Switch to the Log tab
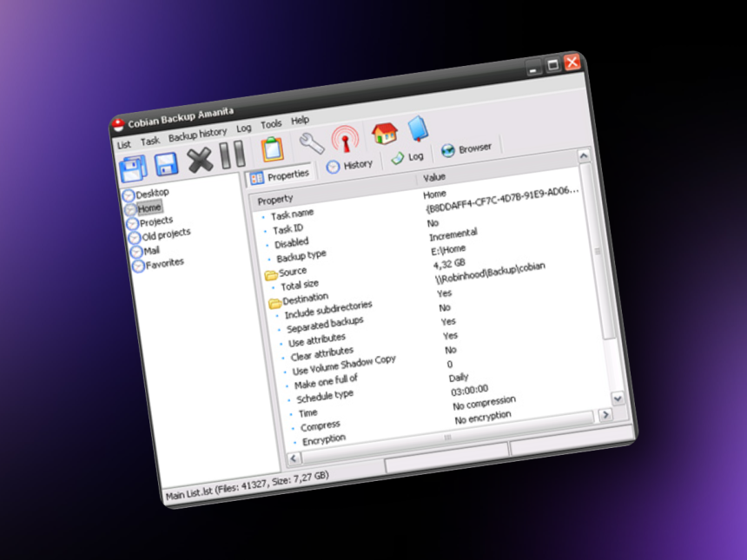The image size is (747, 560). [x=407, y=158]
